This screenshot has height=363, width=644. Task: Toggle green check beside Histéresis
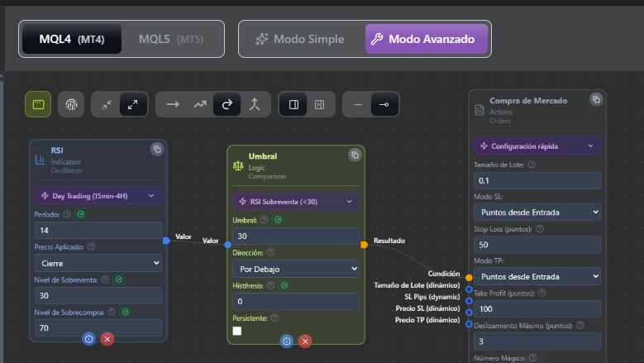[285, 285]
